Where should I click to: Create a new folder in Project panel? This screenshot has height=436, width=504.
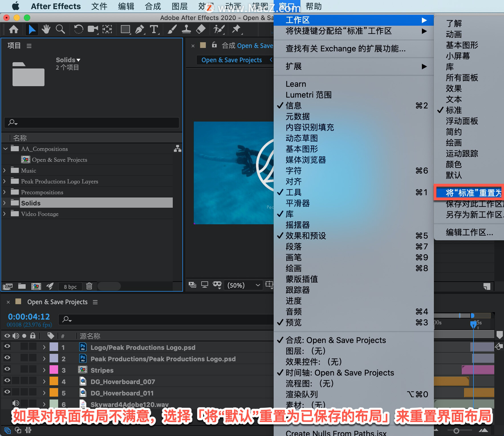coord(22,286)
